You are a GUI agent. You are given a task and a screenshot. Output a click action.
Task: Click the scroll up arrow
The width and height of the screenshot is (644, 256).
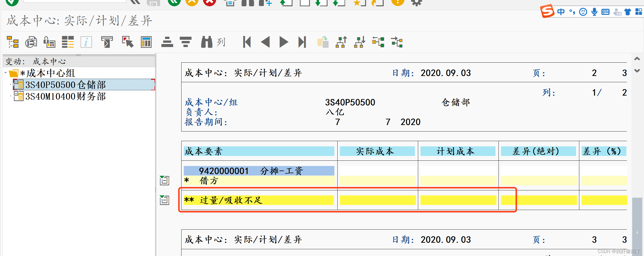(x=637, y=59)
